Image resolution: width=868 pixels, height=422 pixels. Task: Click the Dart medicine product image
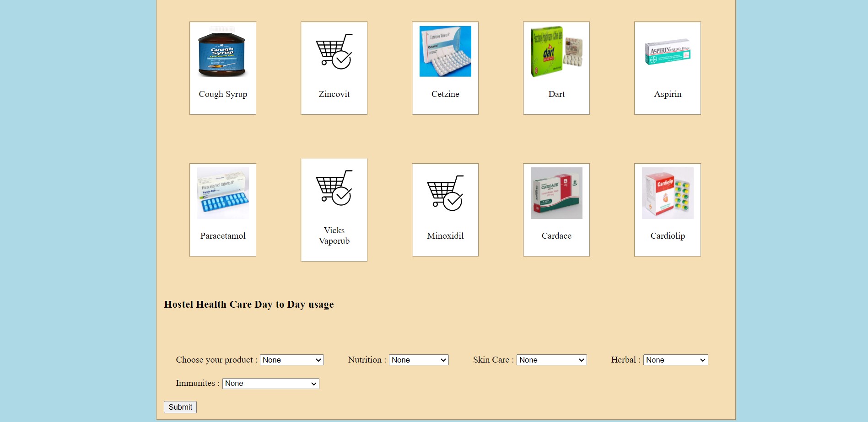click(556, 51)
